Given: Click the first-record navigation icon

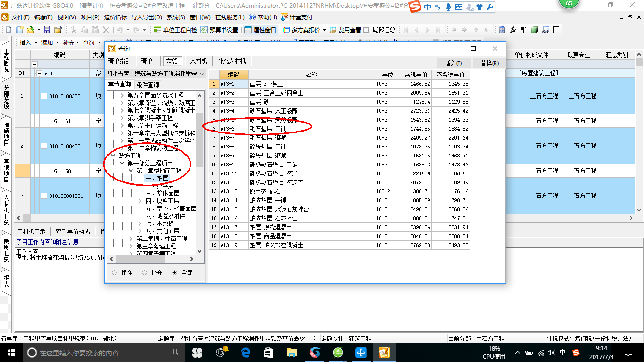Looking at the screenshot, I should coord(405,30).
